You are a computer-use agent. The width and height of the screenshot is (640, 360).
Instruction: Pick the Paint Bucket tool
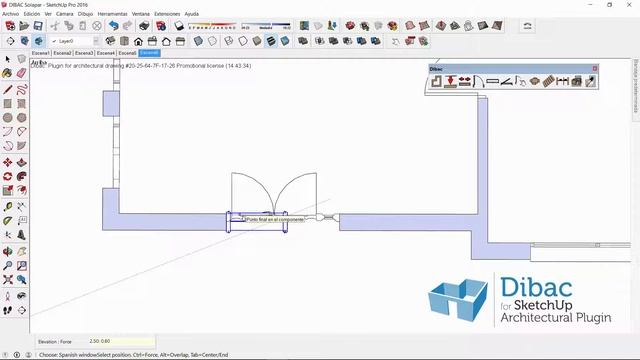coord(7,73)
